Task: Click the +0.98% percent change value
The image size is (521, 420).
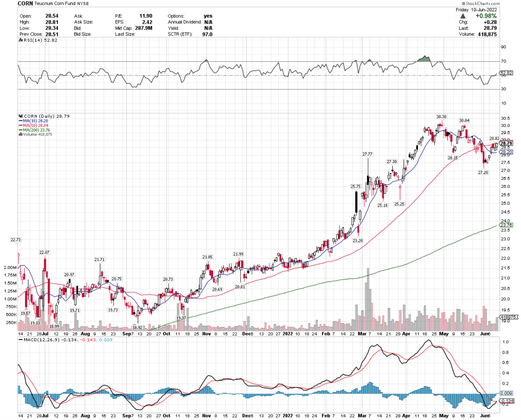Action: [486, 16]
